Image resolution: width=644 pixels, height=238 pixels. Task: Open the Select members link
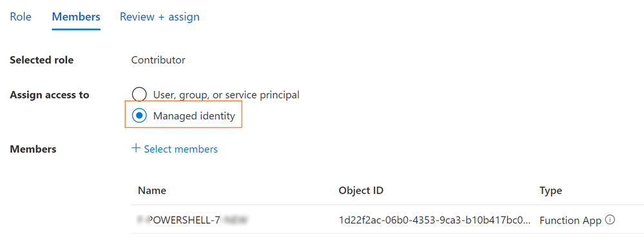click(181, 149)
